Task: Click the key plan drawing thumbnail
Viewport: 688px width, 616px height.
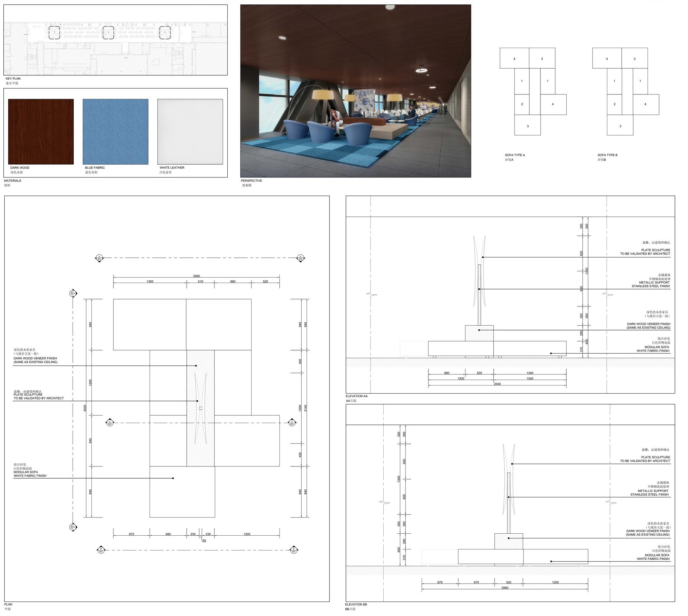Action: (115, 40)
